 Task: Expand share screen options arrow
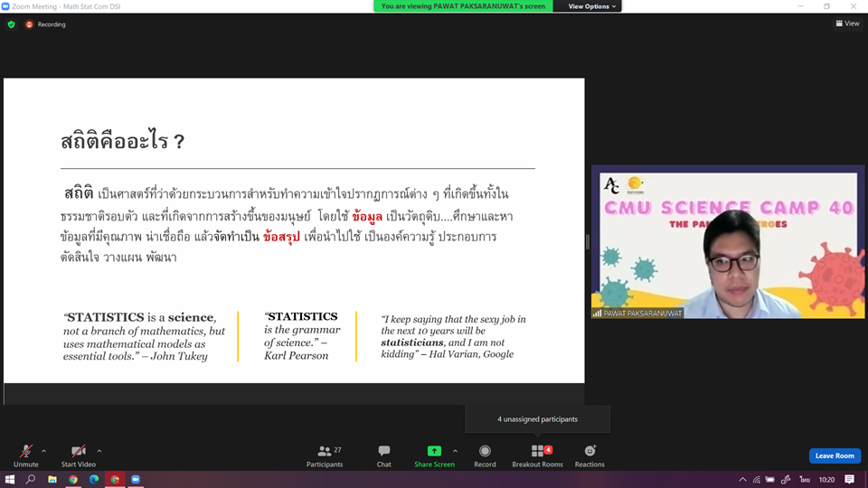coord(455,451)
